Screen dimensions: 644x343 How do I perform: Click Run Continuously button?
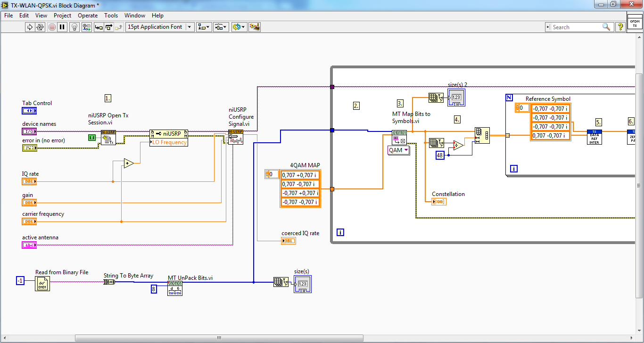coord(41,27)
